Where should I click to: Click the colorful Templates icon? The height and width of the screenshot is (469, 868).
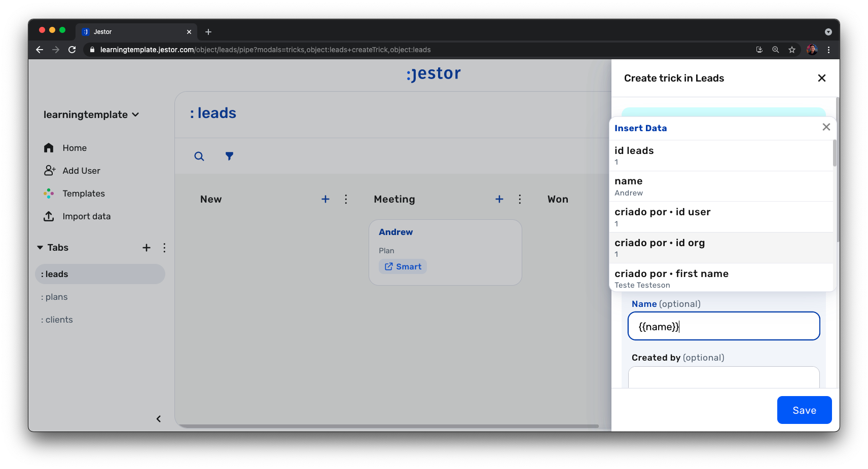coord(49,193)
